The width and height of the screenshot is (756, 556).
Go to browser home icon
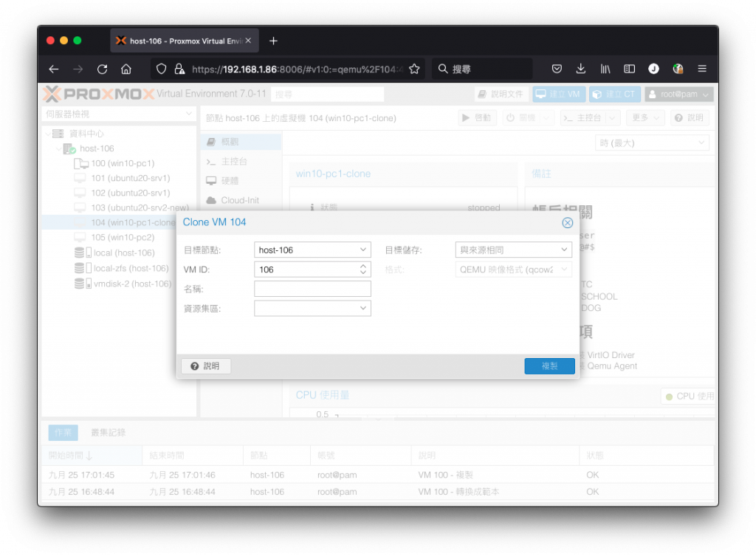point(126,69)
